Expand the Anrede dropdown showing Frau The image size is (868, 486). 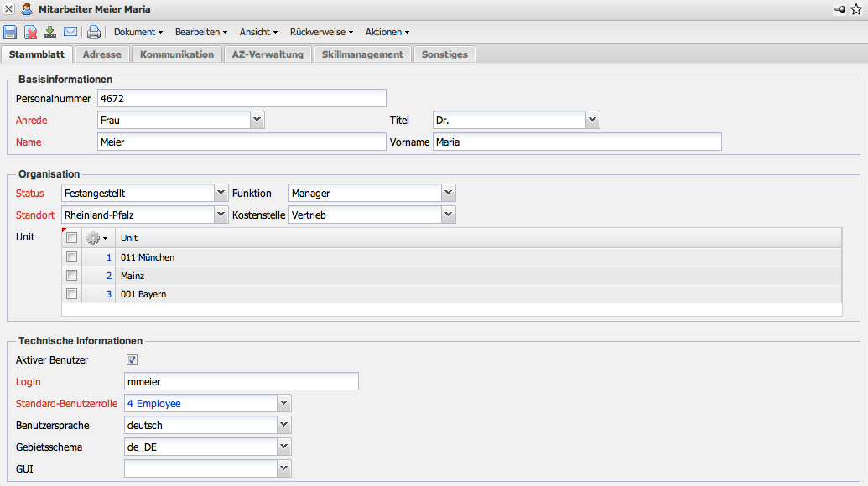(257, 121)
